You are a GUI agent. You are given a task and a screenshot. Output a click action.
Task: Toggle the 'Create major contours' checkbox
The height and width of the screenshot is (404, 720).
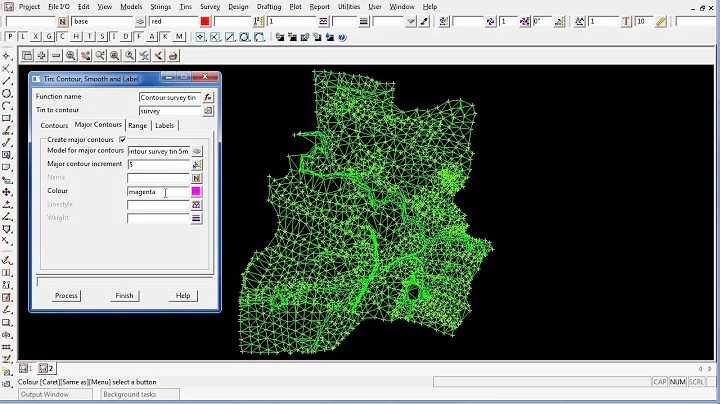pos(123,140)
